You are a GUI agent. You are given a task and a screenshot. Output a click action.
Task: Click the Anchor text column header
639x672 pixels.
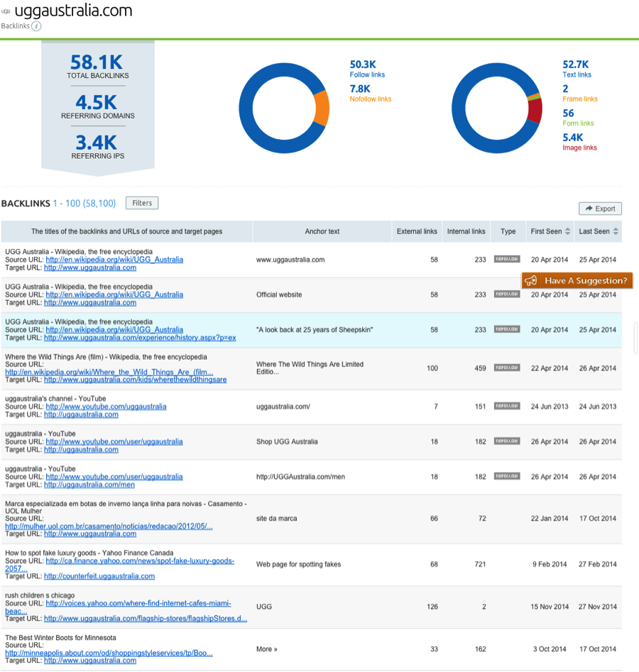pyautogui.click(x=322, y=231)
